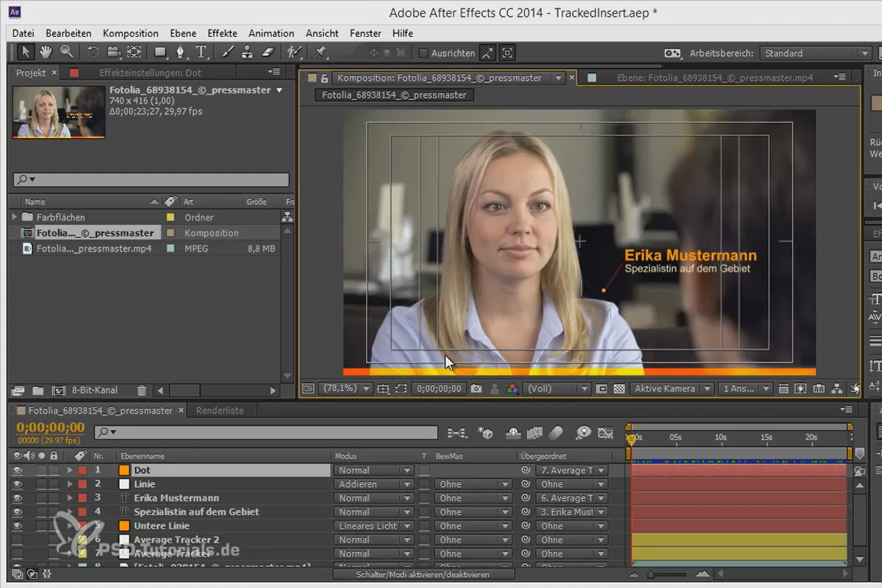Select the Unified Camera tool
882x588 pixels.
113,52
